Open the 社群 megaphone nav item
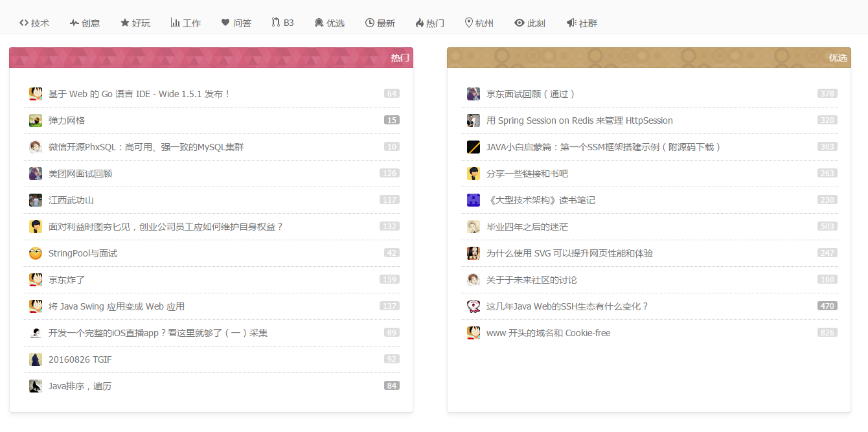The height and width of the screenshot is (432, 868). tap(582, 23)
